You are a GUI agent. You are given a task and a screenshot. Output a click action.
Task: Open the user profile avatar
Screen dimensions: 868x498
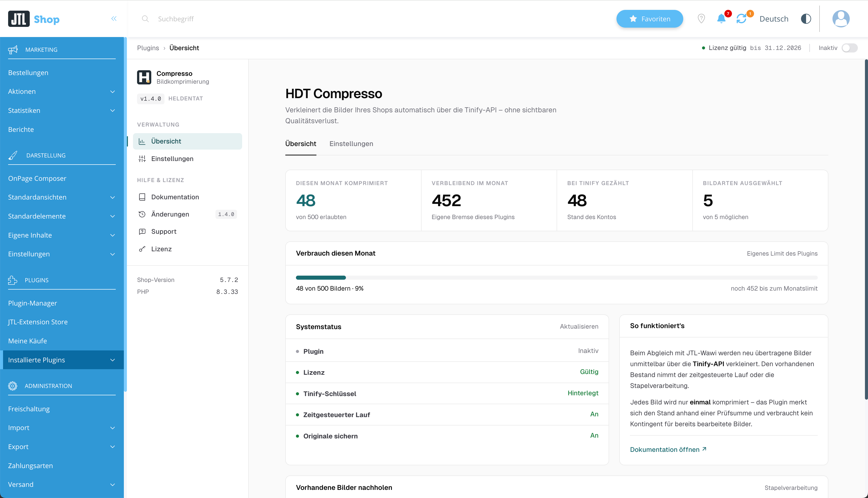(841, 19)
